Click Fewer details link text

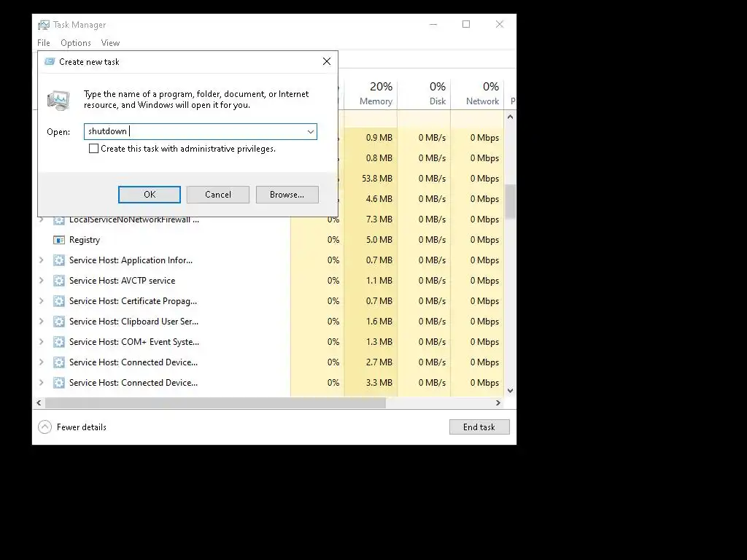82,427
